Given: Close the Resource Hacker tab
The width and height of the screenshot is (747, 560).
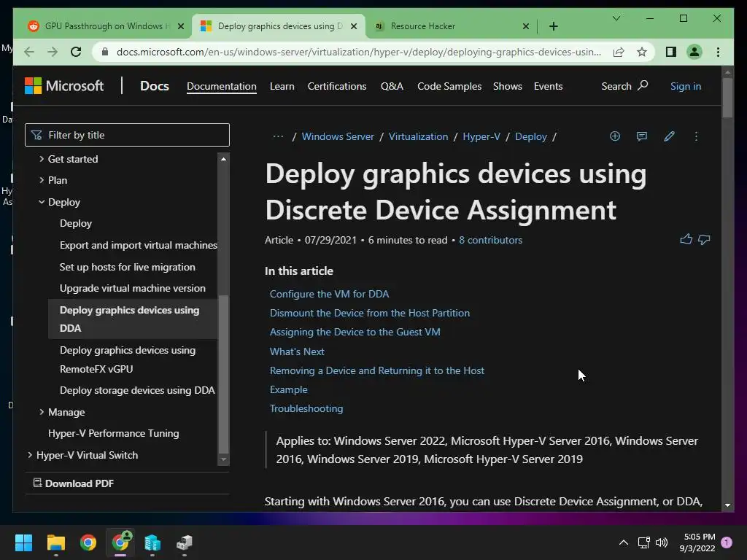Looking at the screenshot, I should [525, 26].
